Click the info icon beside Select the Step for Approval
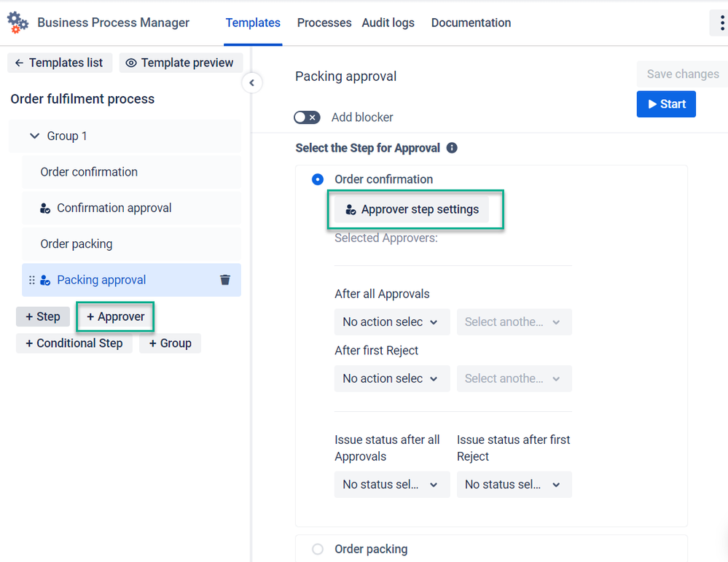Image resolution: width=728 pixels, height=562 pixels. click(452, 148)
